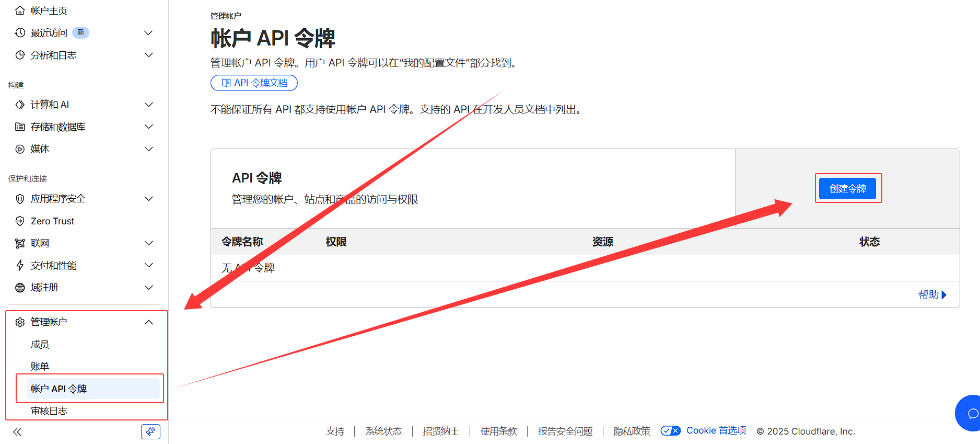The height and width of the screenshot is (444, 980).
Task: Click the 媒体 play icon
Action: [x=20, y=149]
